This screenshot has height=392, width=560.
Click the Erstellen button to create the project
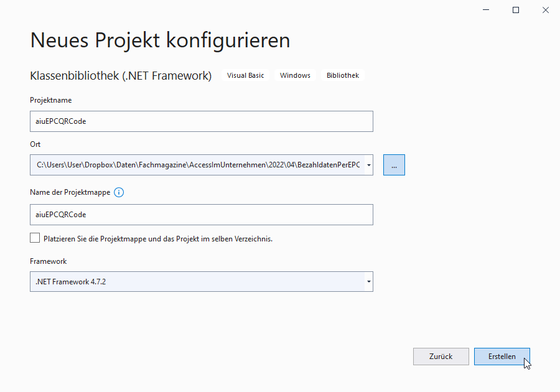click(x=502, y=356)
